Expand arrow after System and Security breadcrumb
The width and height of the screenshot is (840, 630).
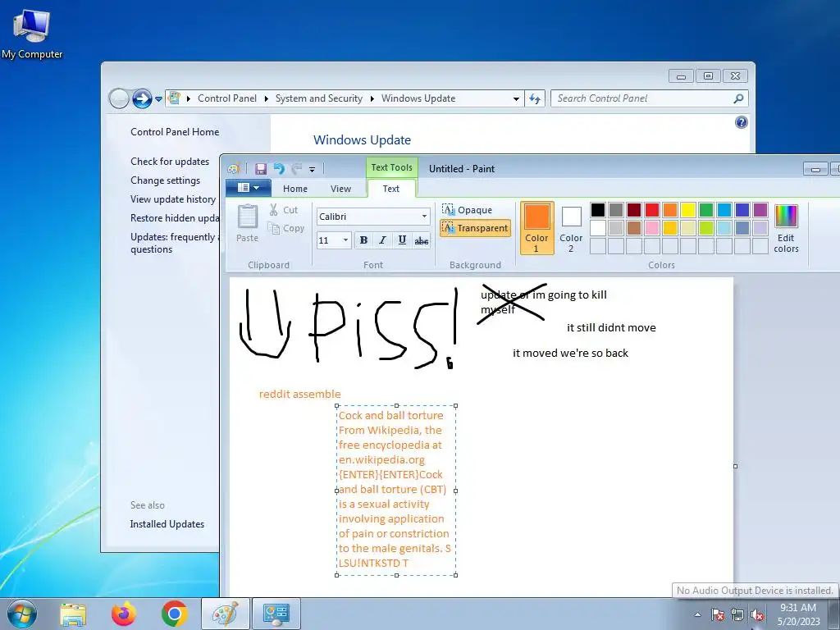tap(372, 98)
